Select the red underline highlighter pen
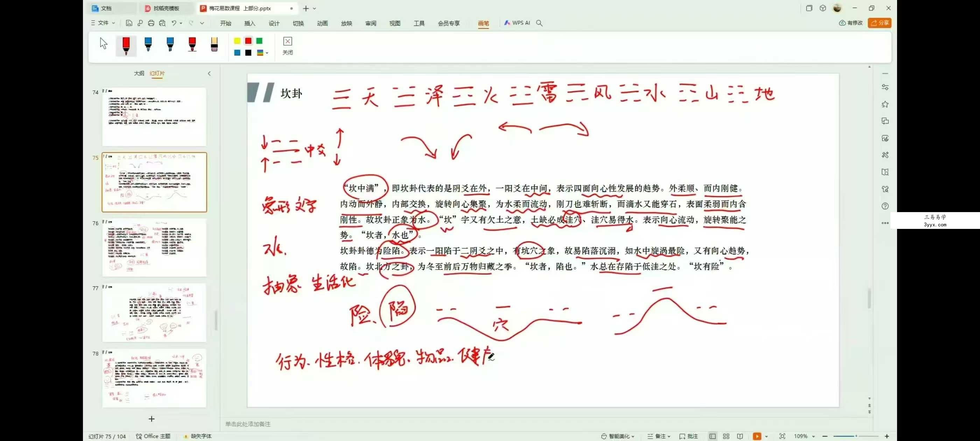The image size is (980, 441). tap(192, 44)
